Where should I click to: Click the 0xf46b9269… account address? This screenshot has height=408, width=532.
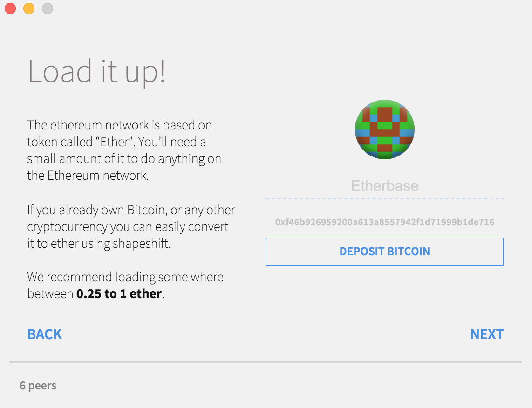coord(384,222)
